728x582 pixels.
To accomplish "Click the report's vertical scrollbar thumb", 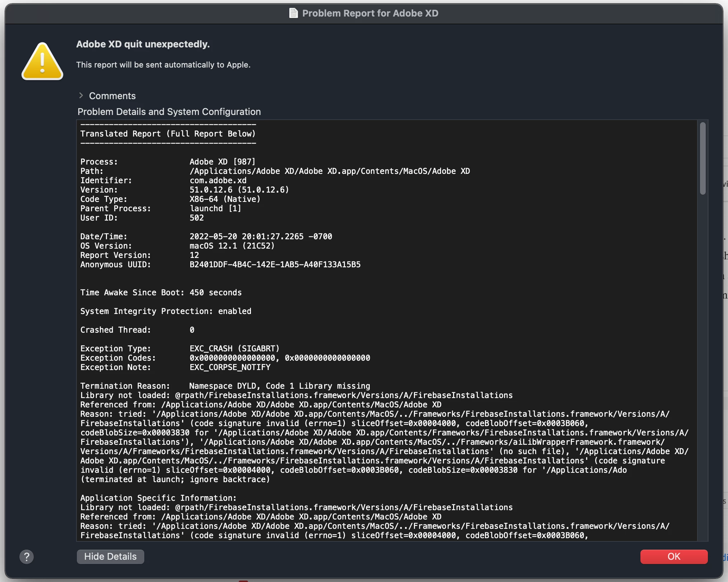I will pyautogui.click(x=703, y=158).
